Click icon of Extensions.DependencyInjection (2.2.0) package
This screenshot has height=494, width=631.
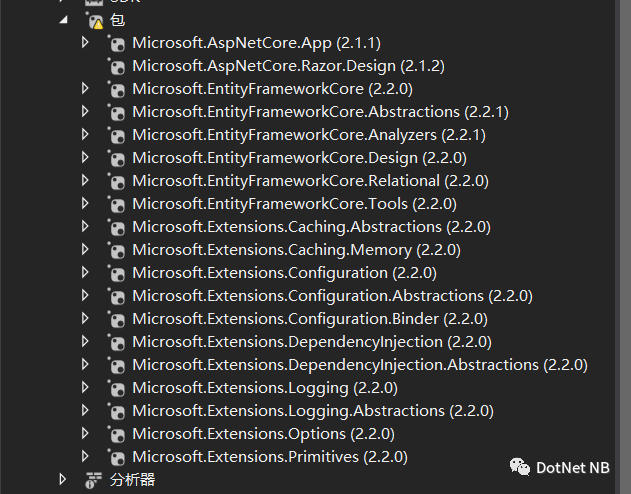tap(117, 342)
